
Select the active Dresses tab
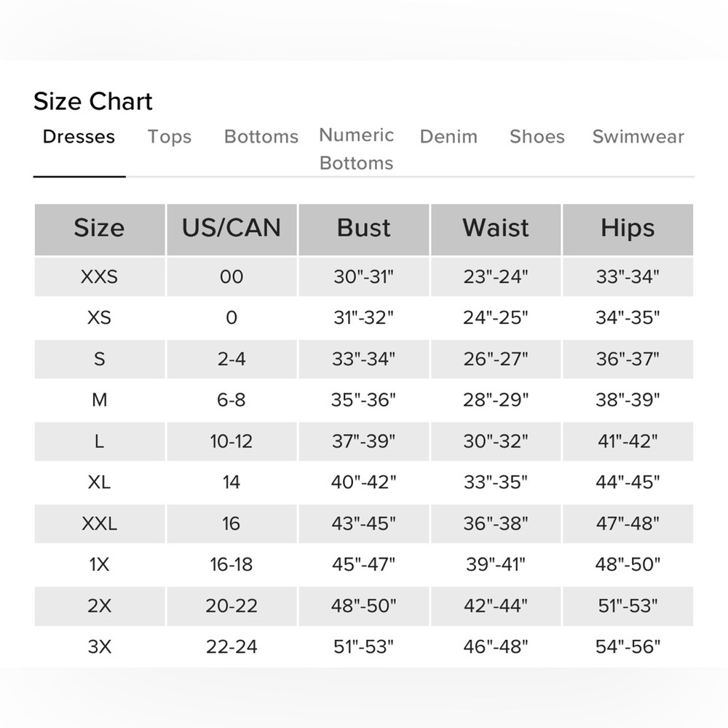pyautogui.click(x=79, y=137)
